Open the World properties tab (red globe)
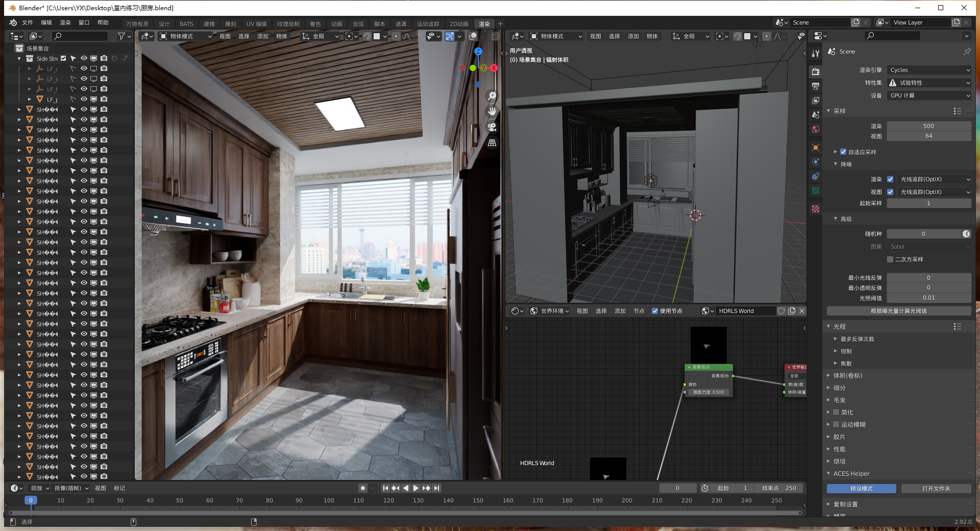 816,129
